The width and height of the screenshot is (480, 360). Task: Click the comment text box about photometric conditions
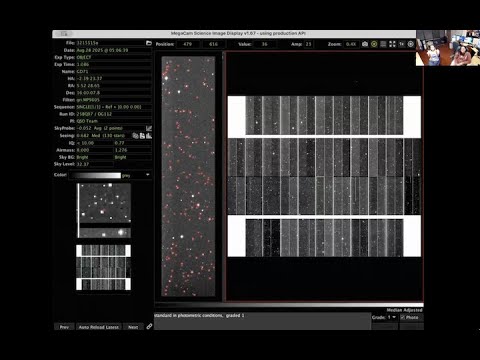point(262,321)
